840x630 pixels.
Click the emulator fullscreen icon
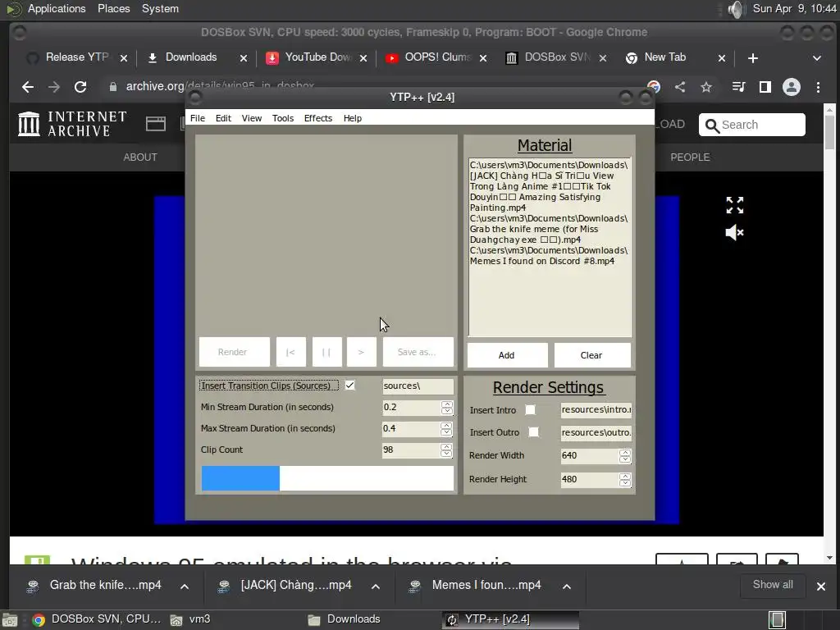tap(734, 204)
